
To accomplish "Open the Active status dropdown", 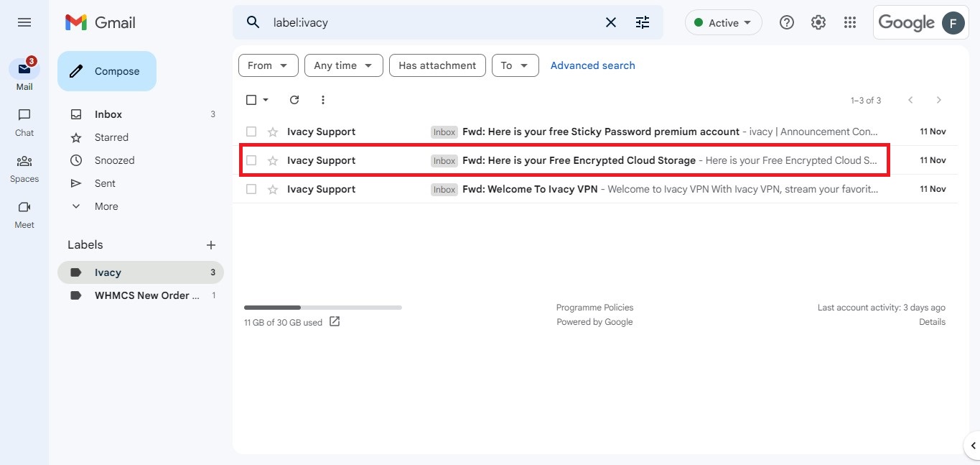I will (723, 22).
